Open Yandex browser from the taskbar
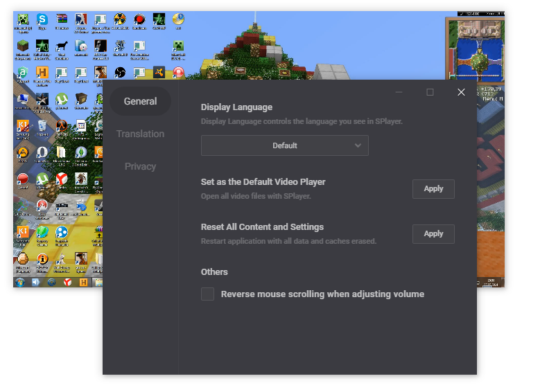The image size is (540, 392). point(67,282)
